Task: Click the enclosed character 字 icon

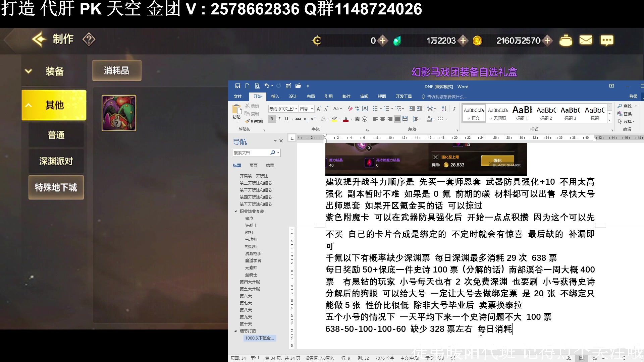Action: coord(365,119)
